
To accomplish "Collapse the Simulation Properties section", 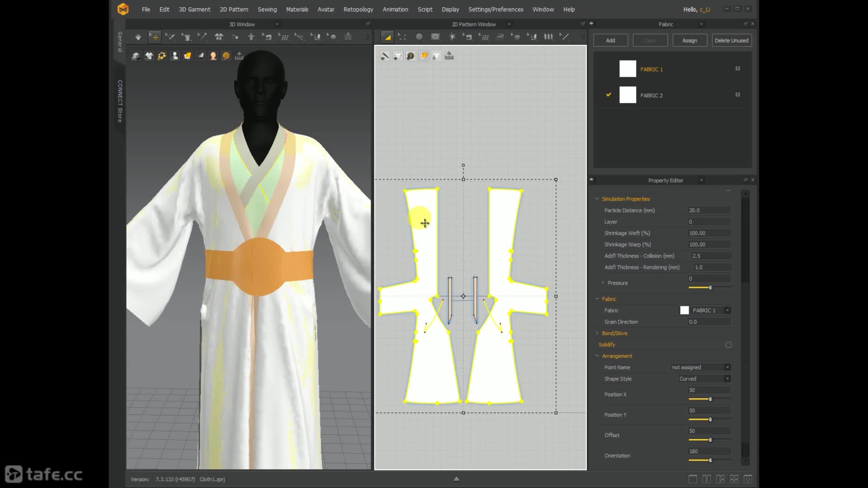I will coord(597,199).
